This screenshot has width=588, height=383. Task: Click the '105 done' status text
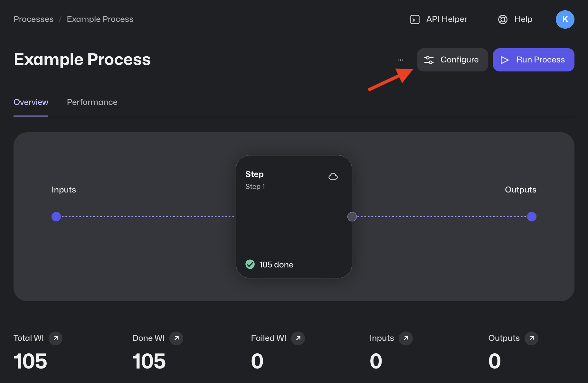(x=276, y=265)
